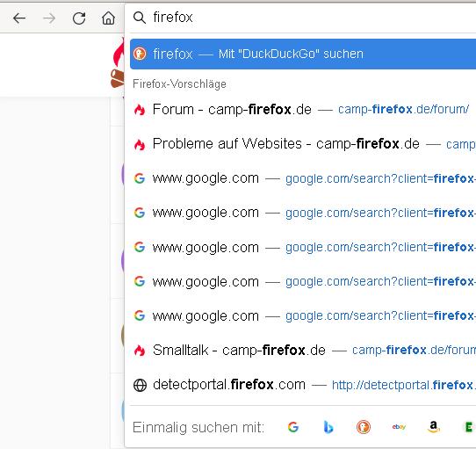Image resolution: width=476 pixels, height=449 pixels.
Task: Click the browser back arrow
Action: coord(19,18)
